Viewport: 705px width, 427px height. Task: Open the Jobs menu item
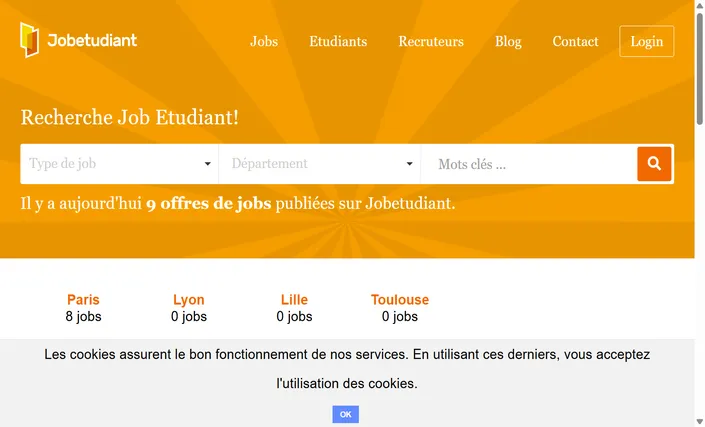tap(264, 41)
